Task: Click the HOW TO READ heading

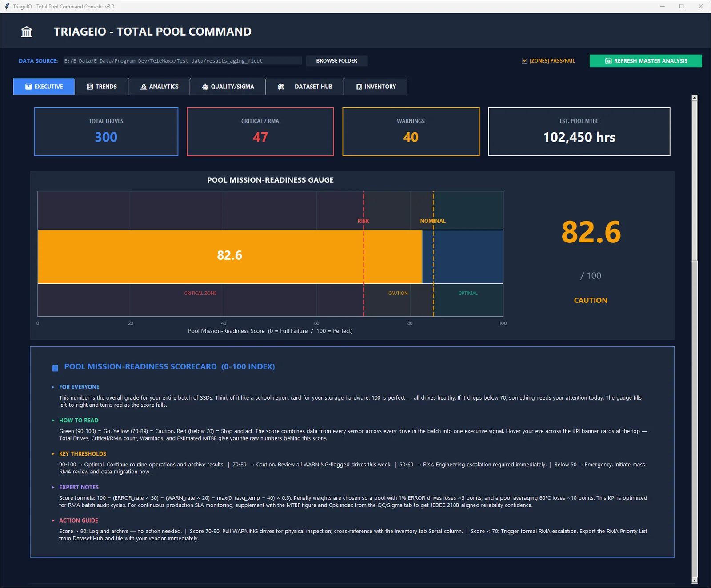Action: [79, 421]
